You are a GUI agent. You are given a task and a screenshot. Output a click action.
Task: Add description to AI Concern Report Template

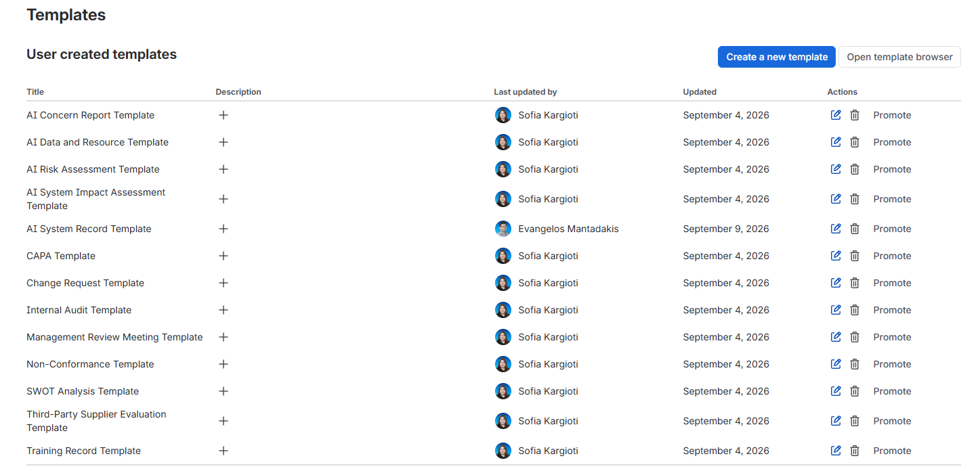pos(223,115)
